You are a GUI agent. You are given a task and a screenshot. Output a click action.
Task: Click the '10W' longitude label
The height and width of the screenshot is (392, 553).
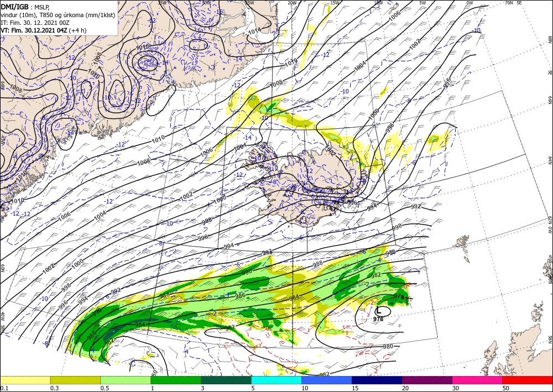point(378,3)
